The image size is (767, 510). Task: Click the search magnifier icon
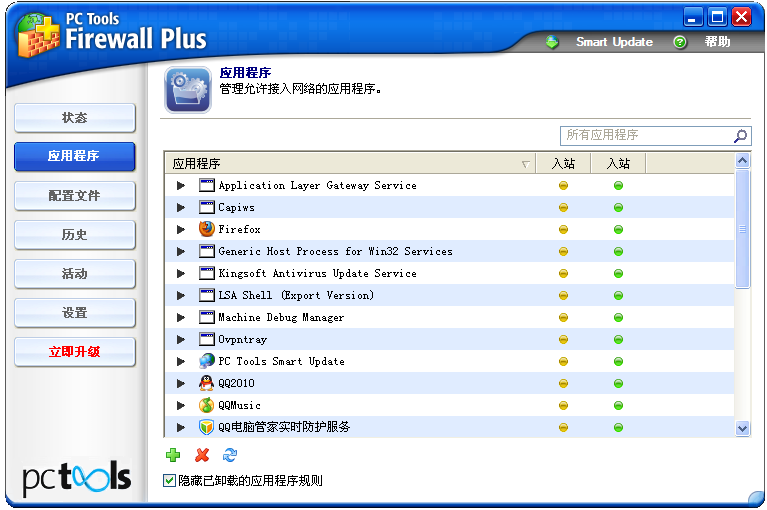click(x=740, y=136)
